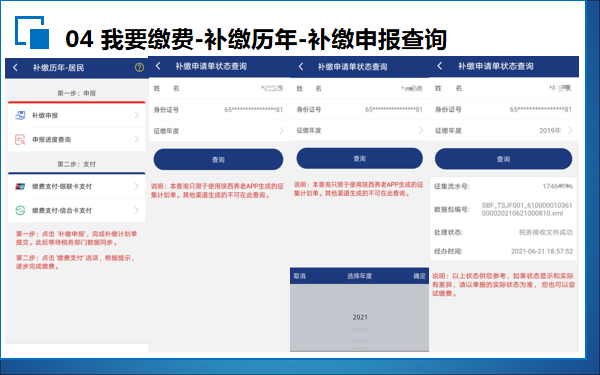
Task: Tap the green 信合卡支付 icon
Action: click(20, 210)
